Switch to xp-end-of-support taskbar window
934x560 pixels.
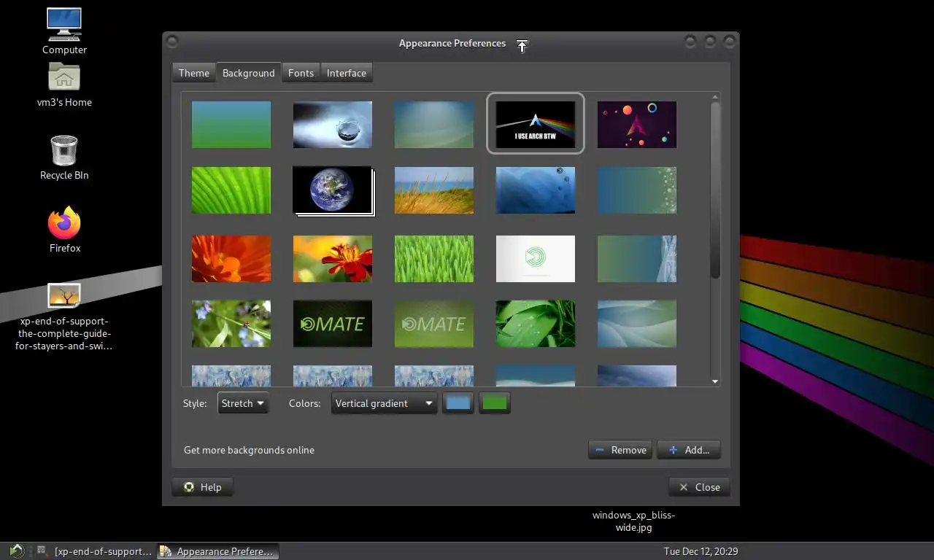pos(95,551)
